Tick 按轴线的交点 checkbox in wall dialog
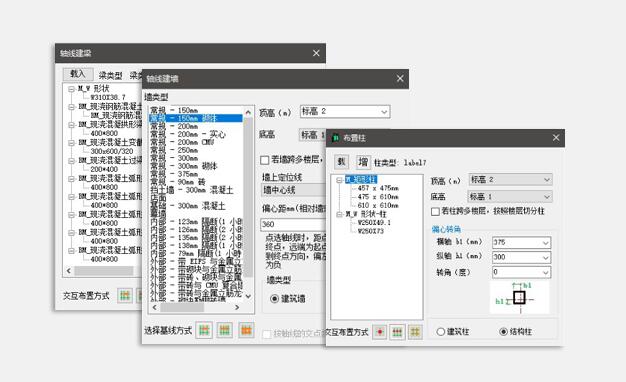The image size is (626, 382). [267, 334]
